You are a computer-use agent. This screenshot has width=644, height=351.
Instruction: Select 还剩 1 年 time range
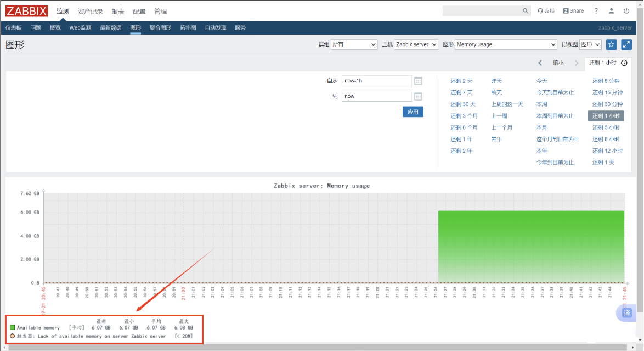click(x=462, y=139)
